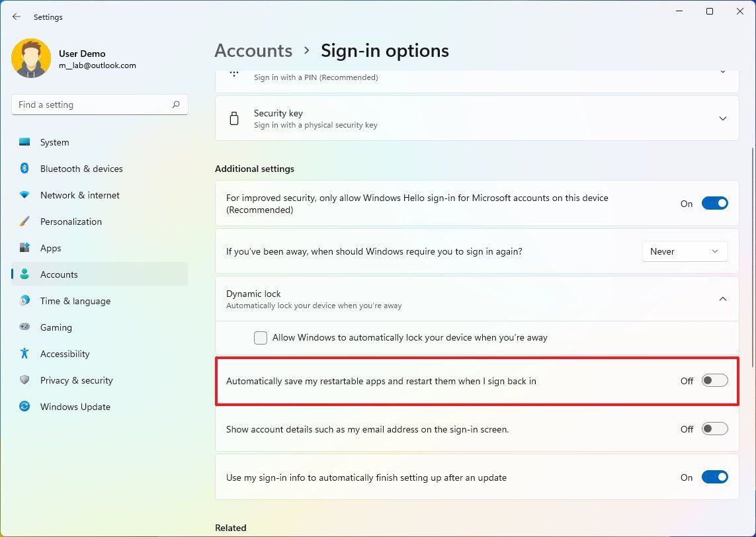Check Allow Windows to automatically lock device
This screenshot has height=537, width=756.
point(260,337)
